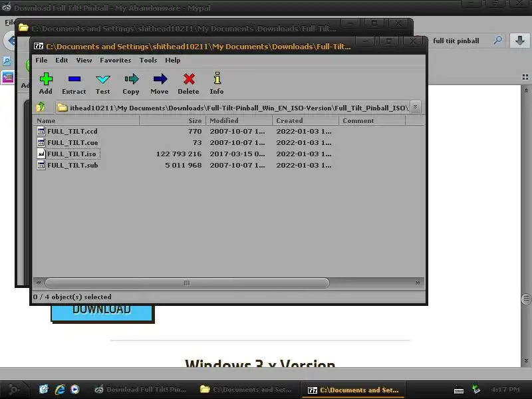Click the FULL_TILT.iso file icon
The height and width of the screenshot is (399, 532).
(41, 154)
